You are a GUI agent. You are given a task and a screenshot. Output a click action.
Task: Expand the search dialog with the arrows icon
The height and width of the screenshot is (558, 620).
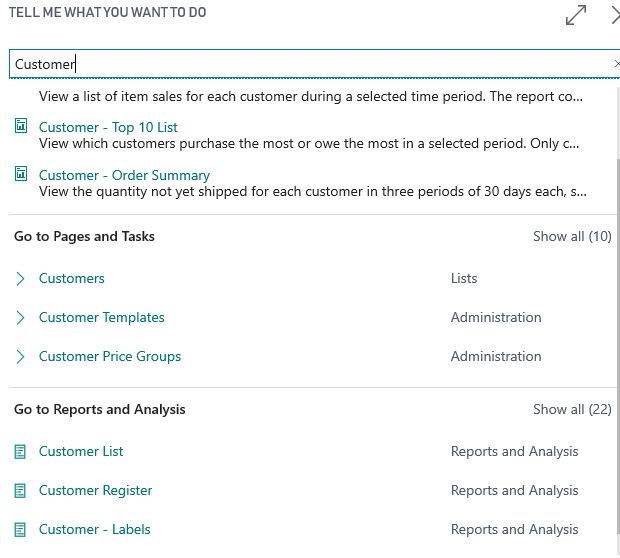point(576,15)
